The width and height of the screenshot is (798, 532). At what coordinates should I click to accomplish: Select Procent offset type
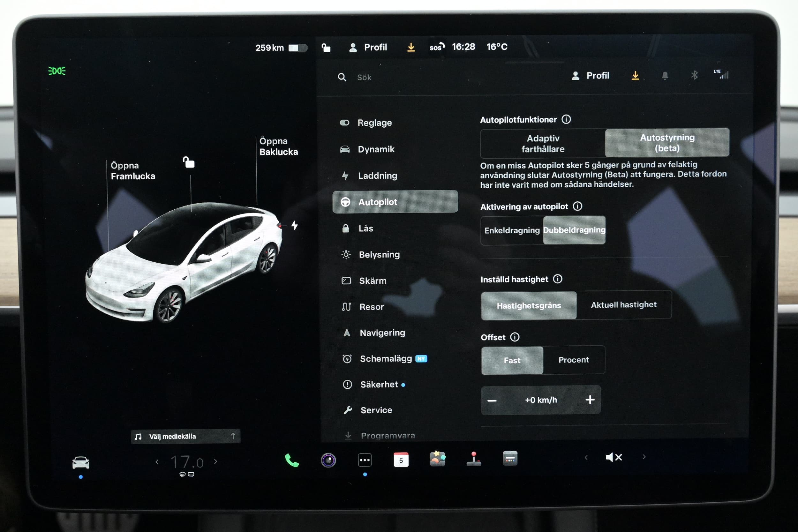[x=574, y=360]
